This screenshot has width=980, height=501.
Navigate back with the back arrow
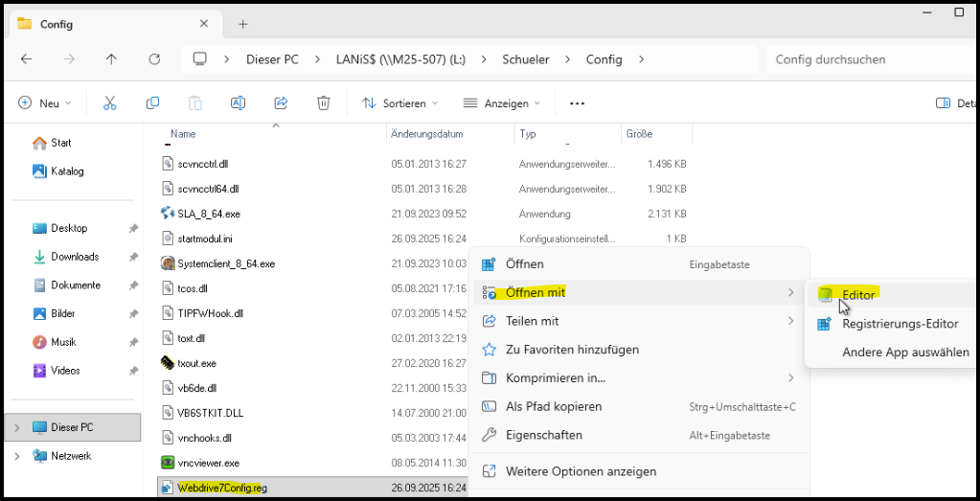(26, 59)
